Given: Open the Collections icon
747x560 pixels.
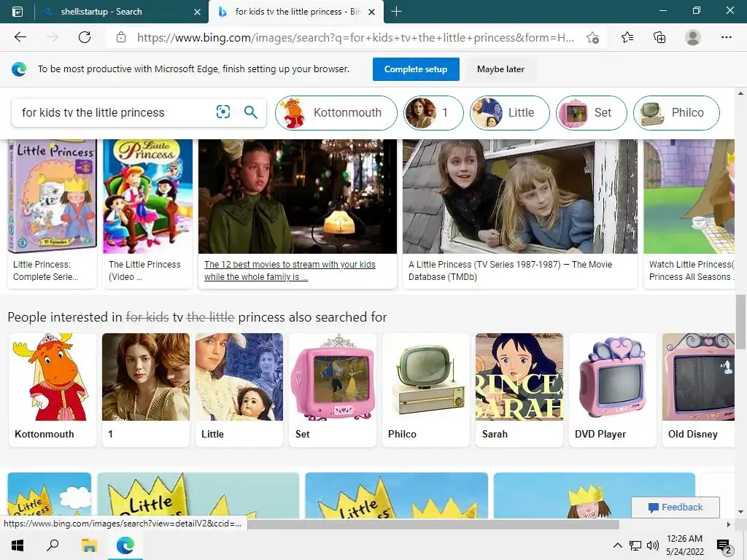Looking at the screenshot, I should coord(659,37).
